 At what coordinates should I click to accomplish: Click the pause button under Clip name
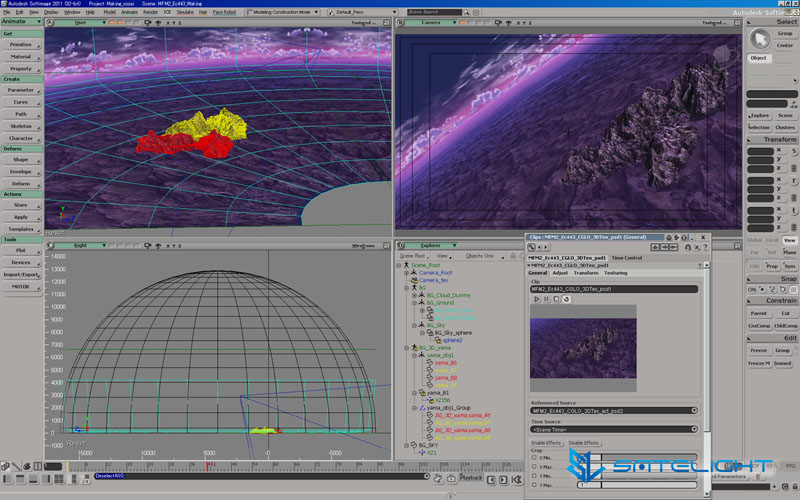(x=546, y=299)
